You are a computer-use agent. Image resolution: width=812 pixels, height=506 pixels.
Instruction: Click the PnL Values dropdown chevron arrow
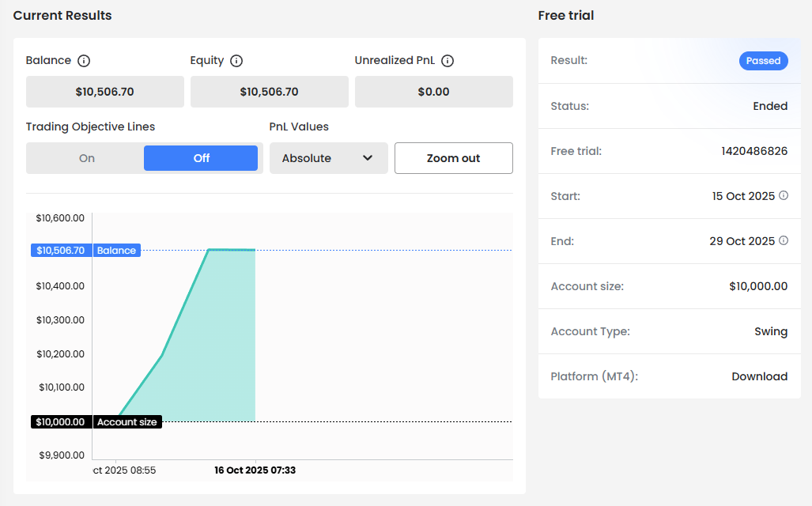[368, 158]
